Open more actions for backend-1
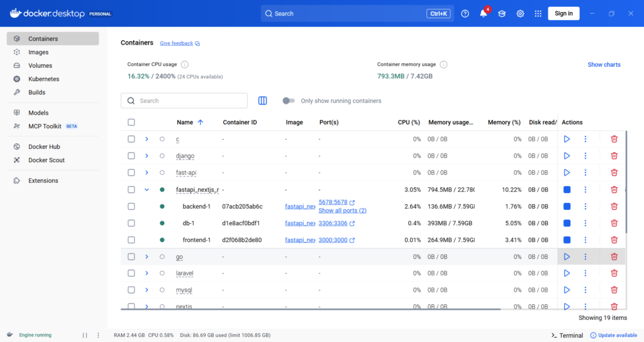 (x=586, y=206)
